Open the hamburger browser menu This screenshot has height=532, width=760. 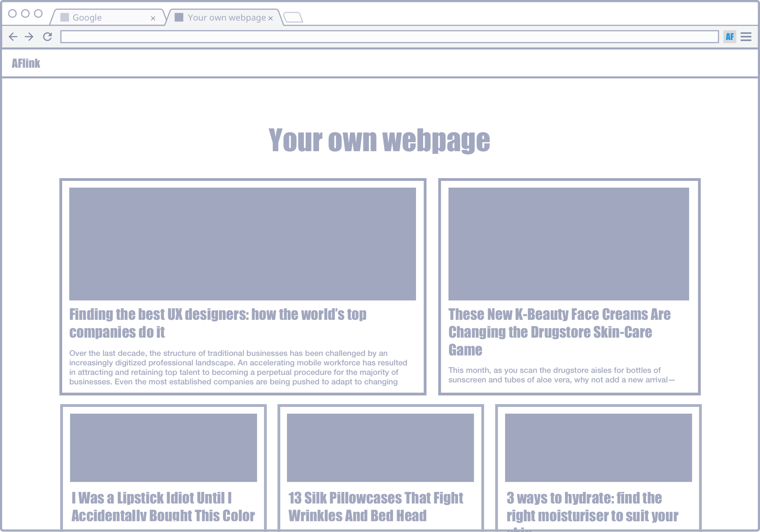click(746, 37)
